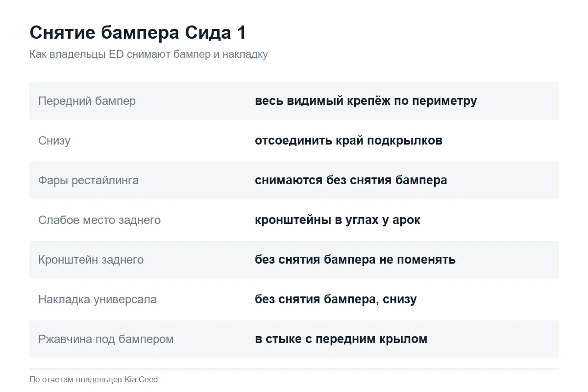
Task: Click the footer note По отчётам владельцев Kia Ceed
Action: click(x=94, y=379)
